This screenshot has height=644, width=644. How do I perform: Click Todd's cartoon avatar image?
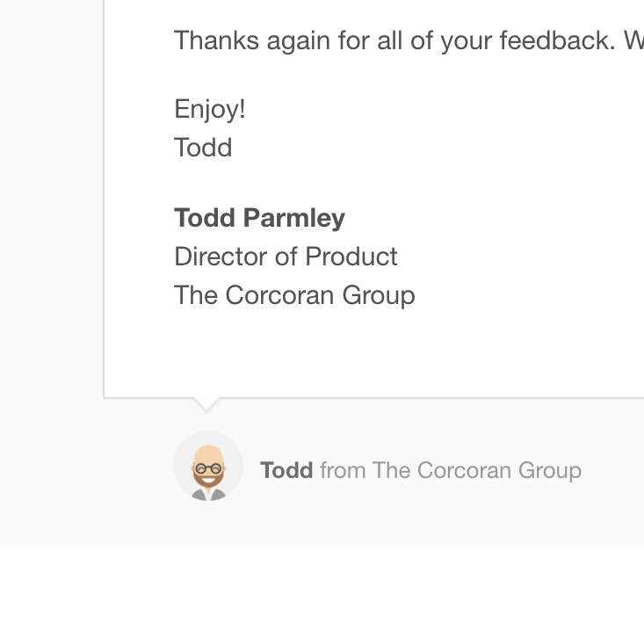tap(208, 466)
